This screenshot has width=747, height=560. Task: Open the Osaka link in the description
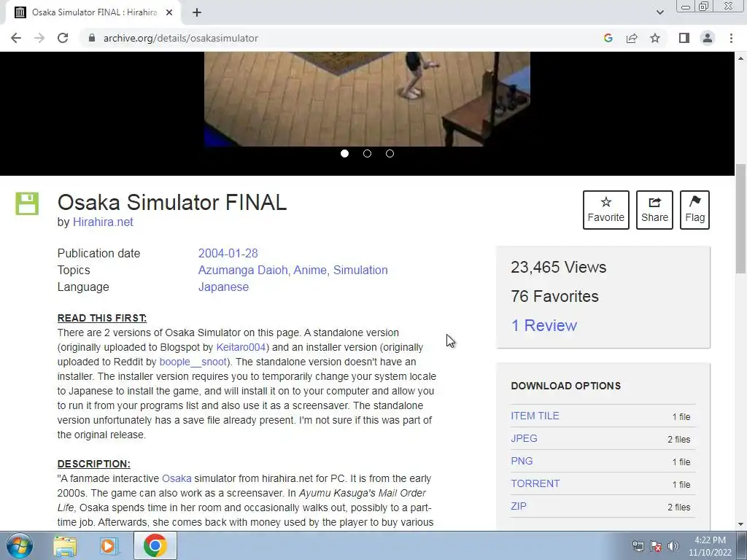point(177,478)
